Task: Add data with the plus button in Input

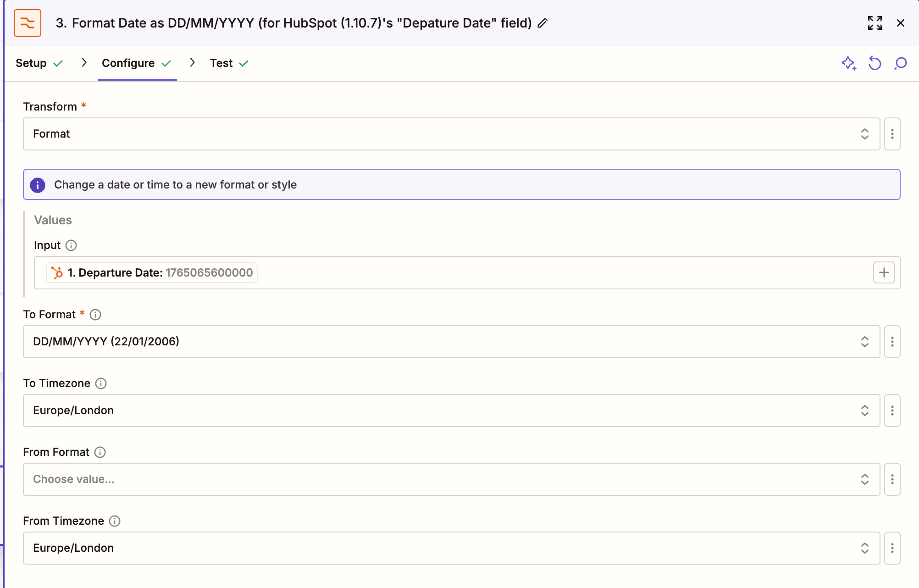Action: pyautogui.click(x=884, y=273)
